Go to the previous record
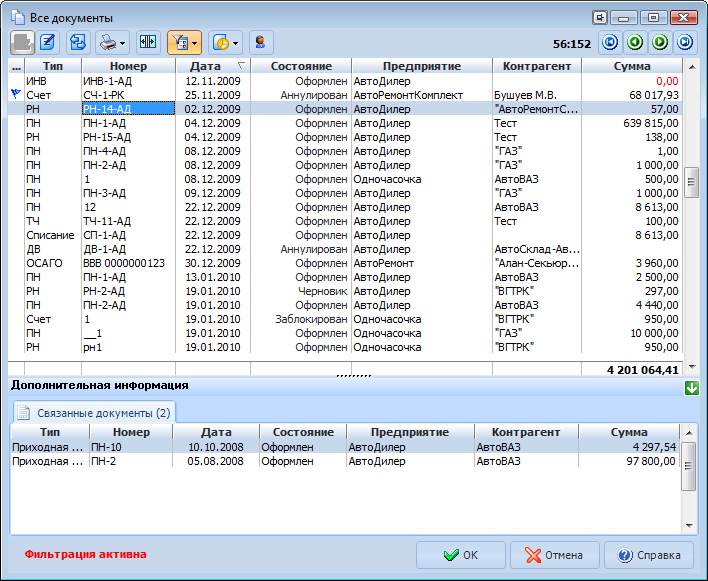Viewport: 708px width, 581px height. [x=634, y=42]
